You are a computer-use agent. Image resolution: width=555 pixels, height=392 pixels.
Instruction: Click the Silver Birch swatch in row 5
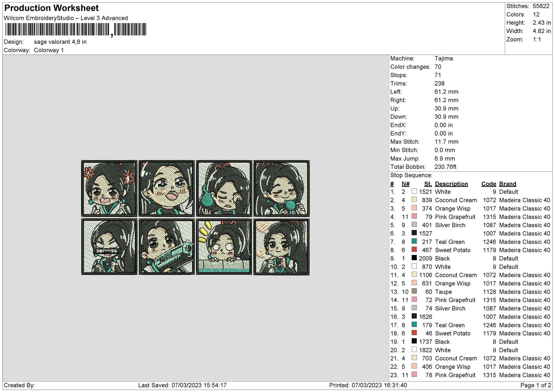414,225
